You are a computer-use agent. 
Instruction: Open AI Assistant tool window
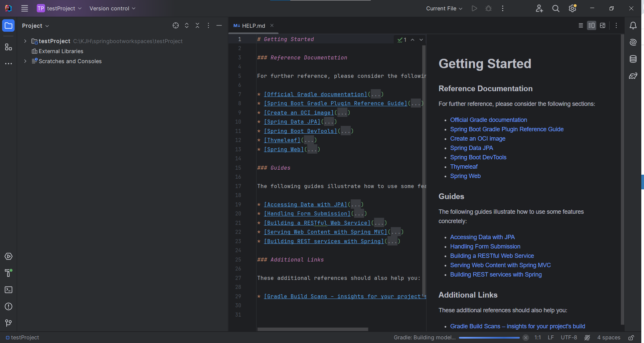point(633,42)
